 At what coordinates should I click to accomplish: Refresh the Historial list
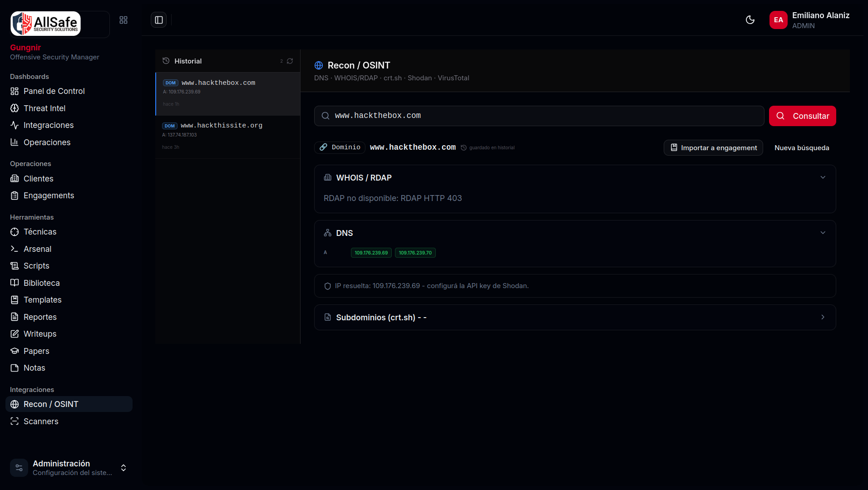[x=290, y=61]
